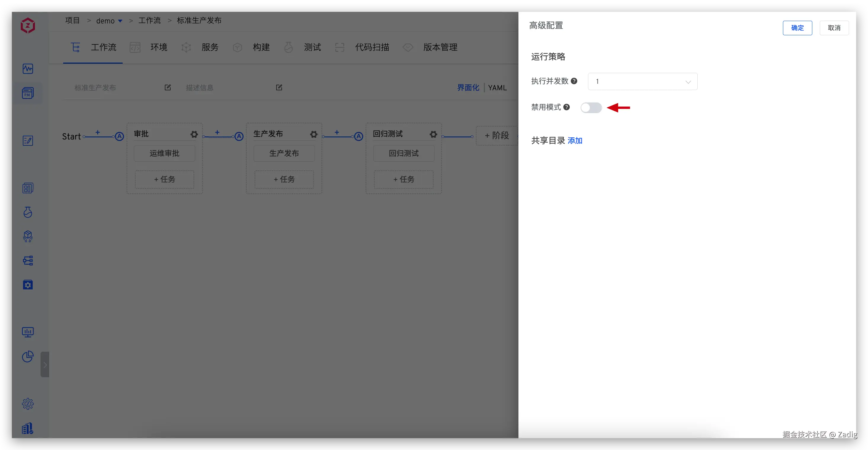This screenshot has width=868, height=450.
Task: Click 添加 link next to 共享目录
Action: click(574, 141)
